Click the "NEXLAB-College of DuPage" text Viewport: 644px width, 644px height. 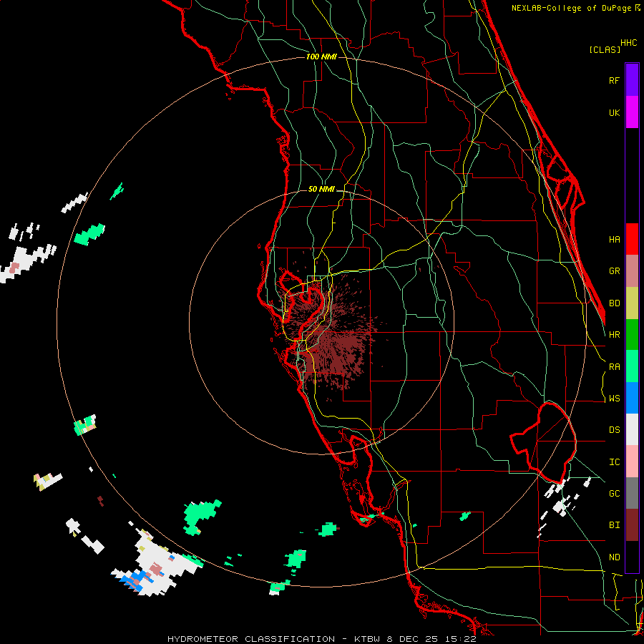pyautogui.click(x=572, y=8)
